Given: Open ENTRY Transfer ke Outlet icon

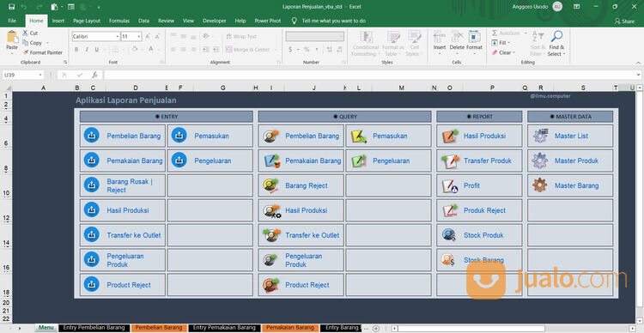Looking at the screenshot, I should 92,234.
